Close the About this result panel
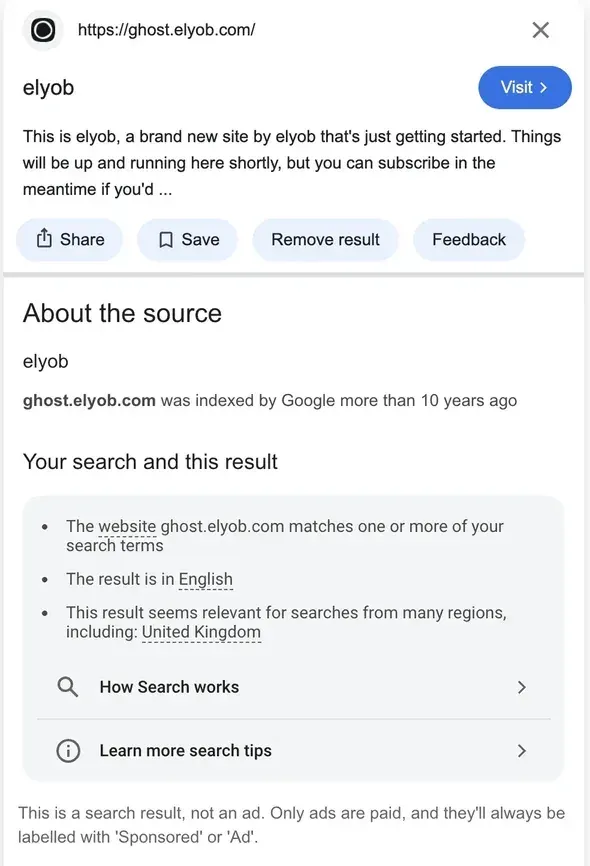The width and height of the screenshot is (590, 866). pos(541,30)
